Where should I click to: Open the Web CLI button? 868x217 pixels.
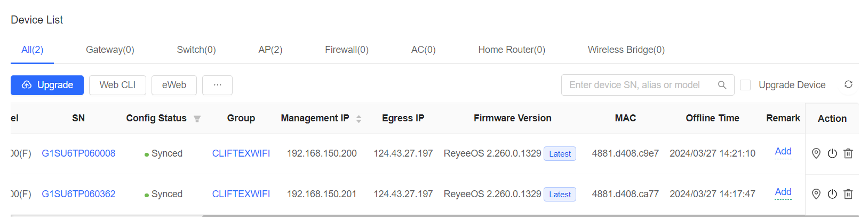(x=117, y=85)
